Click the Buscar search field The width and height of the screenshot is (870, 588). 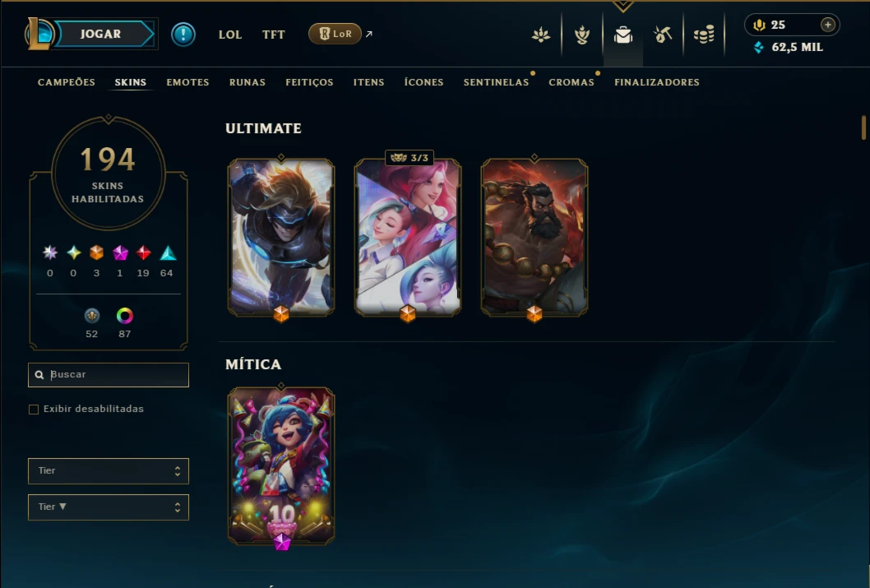[109, 375]
